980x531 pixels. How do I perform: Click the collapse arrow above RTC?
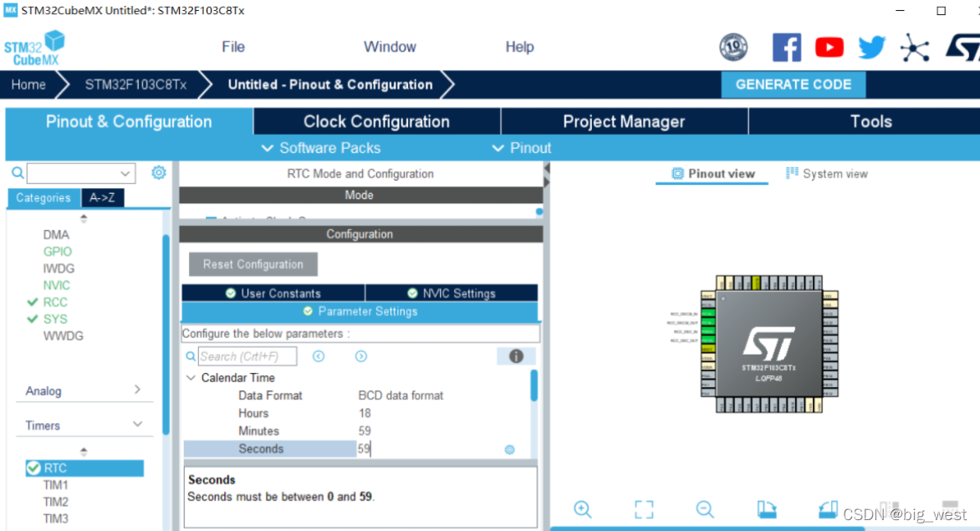click(x=84, y=451)
